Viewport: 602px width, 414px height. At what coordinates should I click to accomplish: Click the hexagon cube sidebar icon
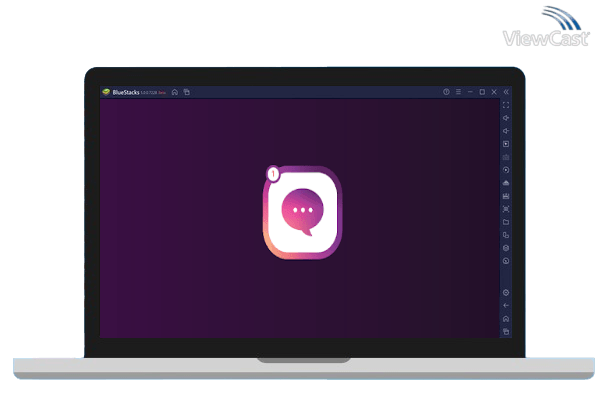(506, 248)
